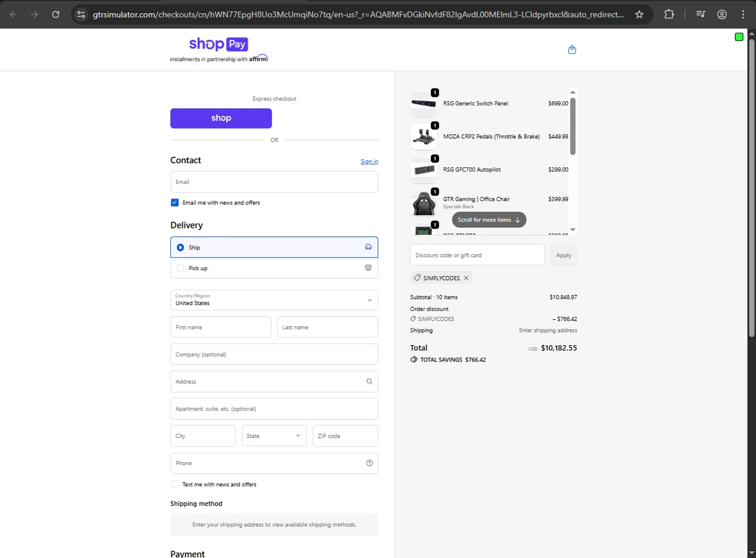Click the RSG GFC700 Autopilot thumbnail
756x558 pixels.
coord(424,170)
